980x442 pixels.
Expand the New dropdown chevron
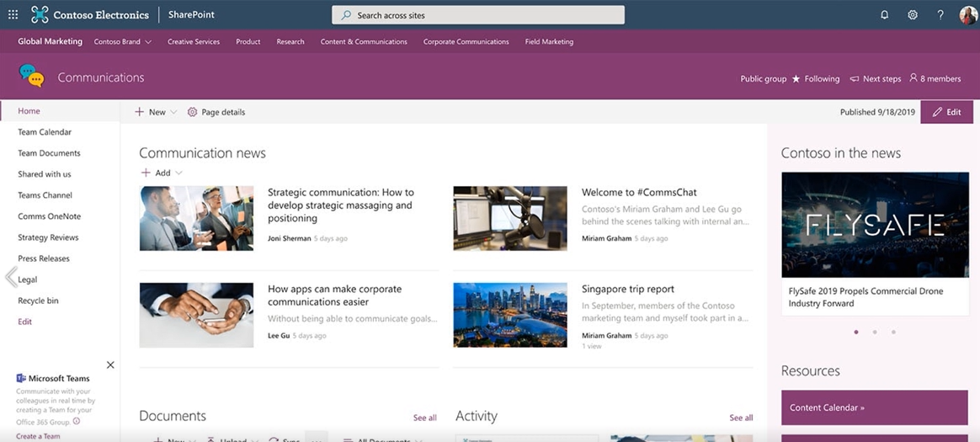173,112
